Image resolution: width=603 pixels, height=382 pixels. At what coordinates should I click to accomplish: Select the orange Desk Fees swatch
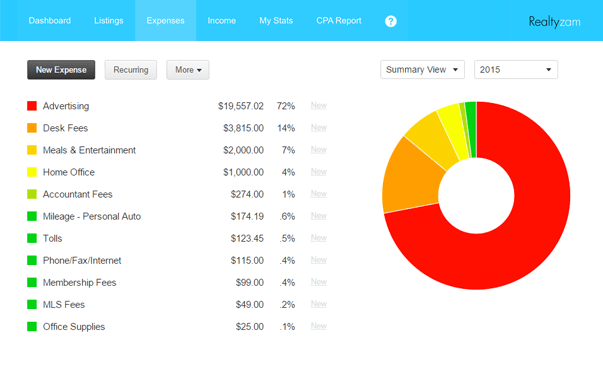click(32, 128)
